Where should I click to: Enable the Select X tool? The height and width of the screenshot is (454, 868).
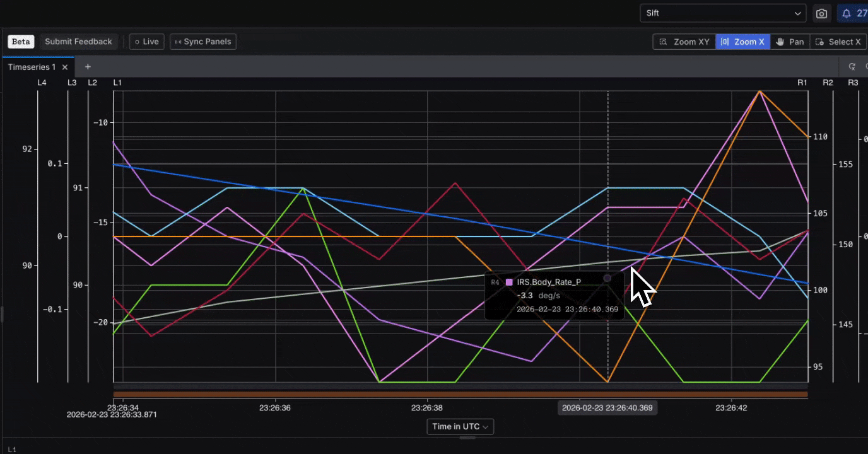[x=838, y=42]
